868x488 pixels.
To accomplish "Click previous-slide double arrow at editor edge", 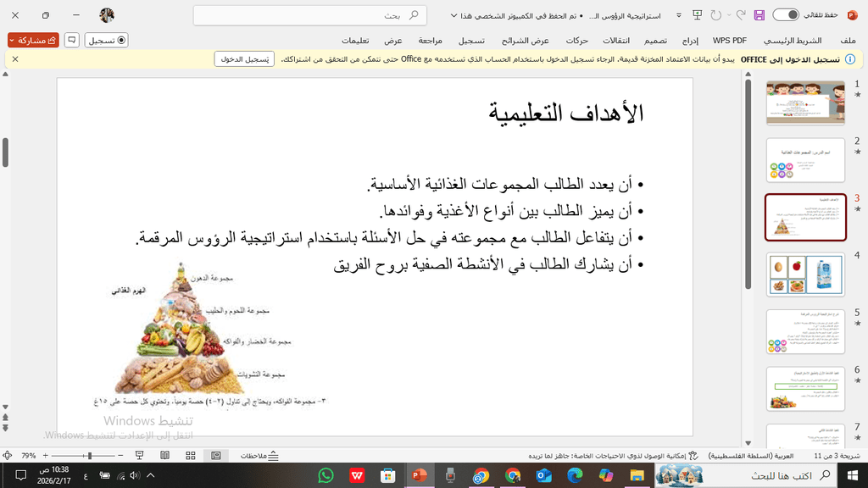I will point(6,419).
